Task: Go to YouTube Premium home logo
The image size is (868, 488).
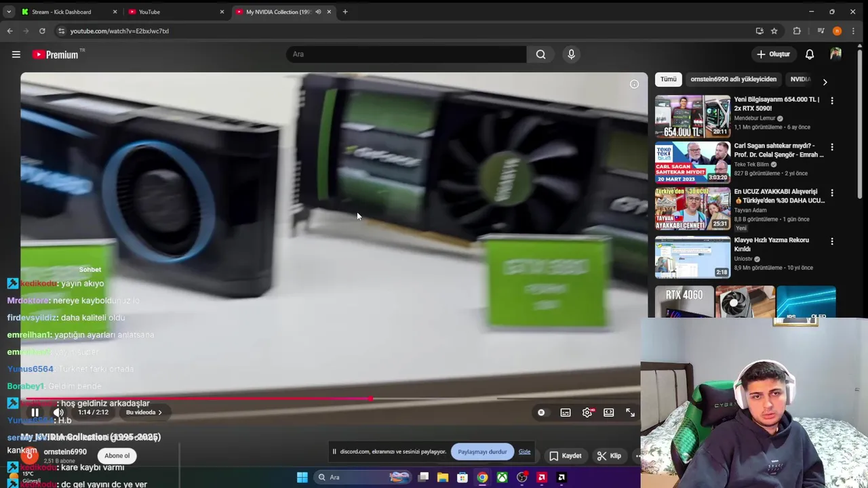Action: pyautogui.click(x=55, y=54)
